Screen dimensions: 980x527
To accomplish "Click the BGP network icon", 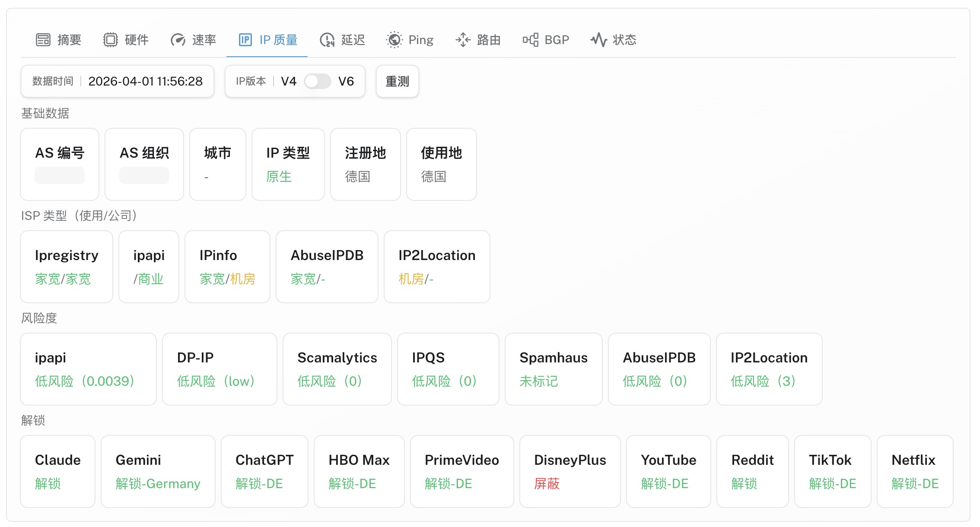I will click(x=531, y=40).
